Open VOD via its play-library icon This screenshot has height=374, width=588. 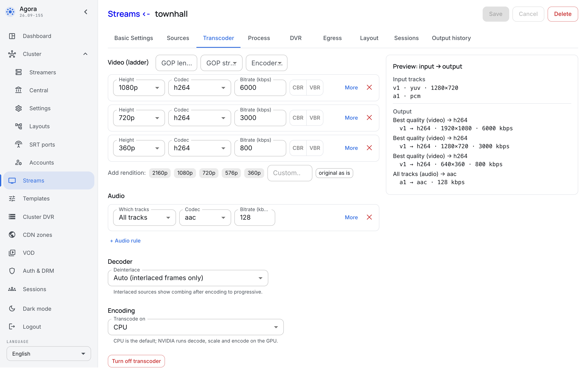point(12,253)
